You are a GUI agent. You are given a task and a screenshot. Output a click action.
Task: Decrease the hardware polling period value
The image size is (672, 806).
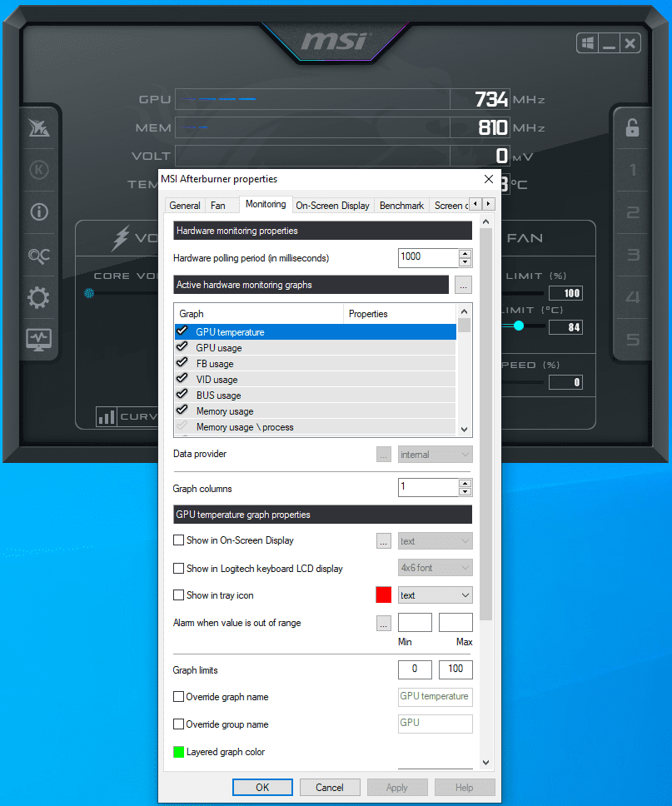(x=465, y=262)
